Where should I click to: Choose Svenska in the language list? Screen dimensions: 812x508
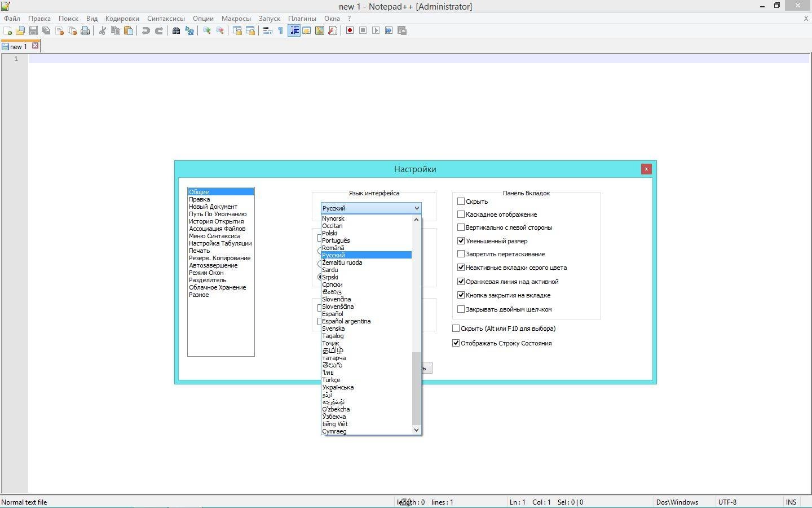pos(367,329)
